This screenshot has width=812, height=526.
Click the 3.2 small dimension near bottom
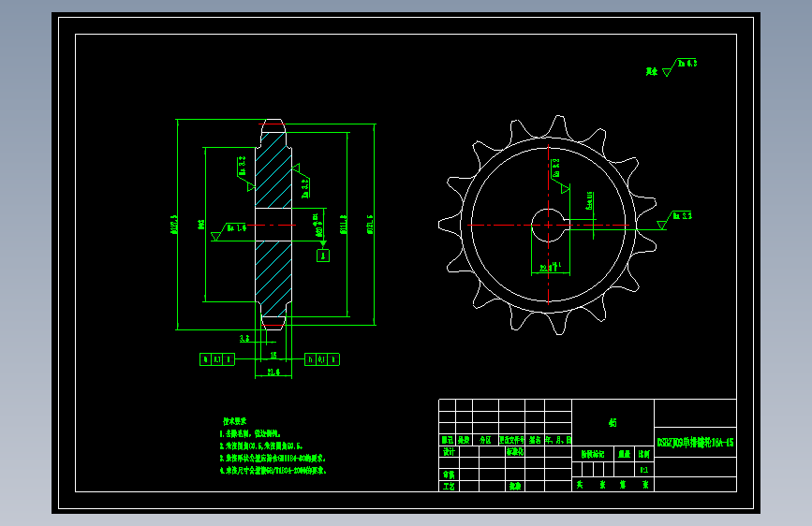[x=244, y=339]
